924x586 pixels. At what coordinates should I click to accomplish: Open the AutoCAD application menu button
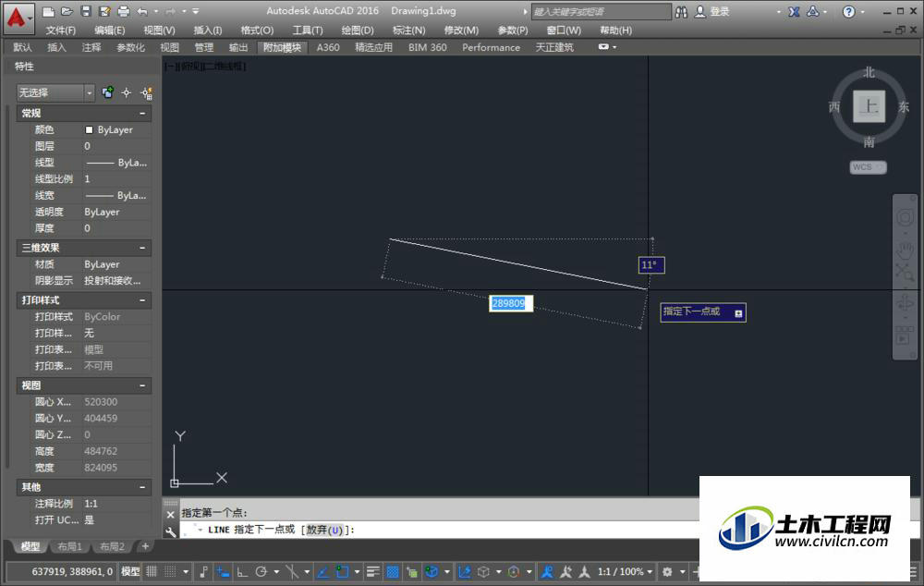tap(18, 18)
